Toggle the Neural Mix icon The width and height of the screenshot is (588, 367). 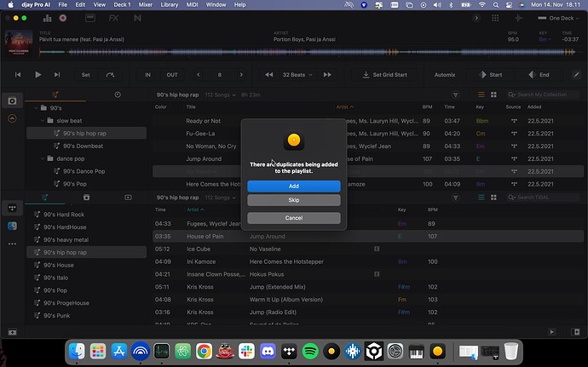(x=137, y=18)
